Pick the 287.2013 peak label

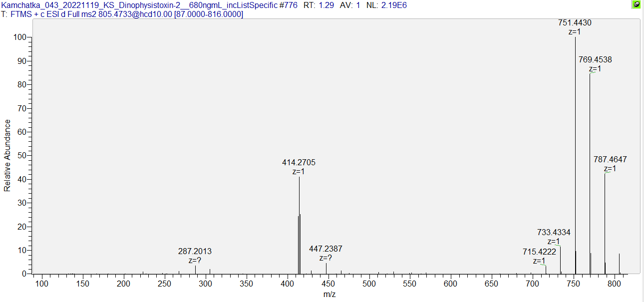[x=195, y=252]
